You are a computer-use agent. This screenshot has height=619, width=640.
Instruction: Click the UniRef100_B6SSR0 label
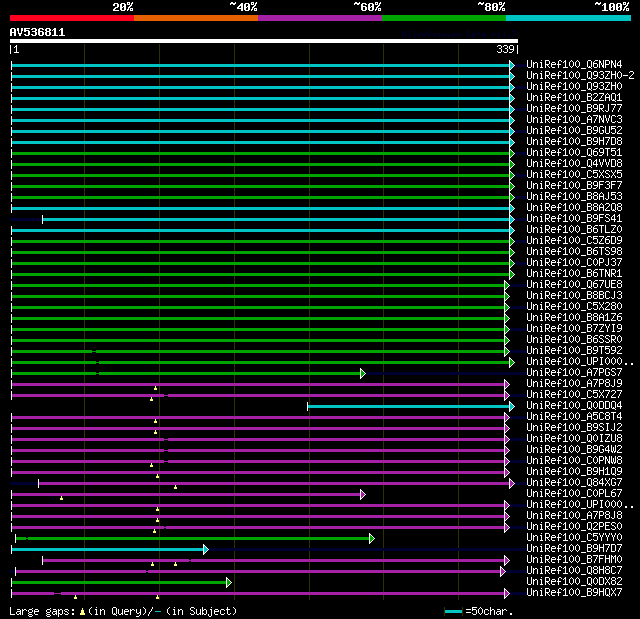(574, 340)
